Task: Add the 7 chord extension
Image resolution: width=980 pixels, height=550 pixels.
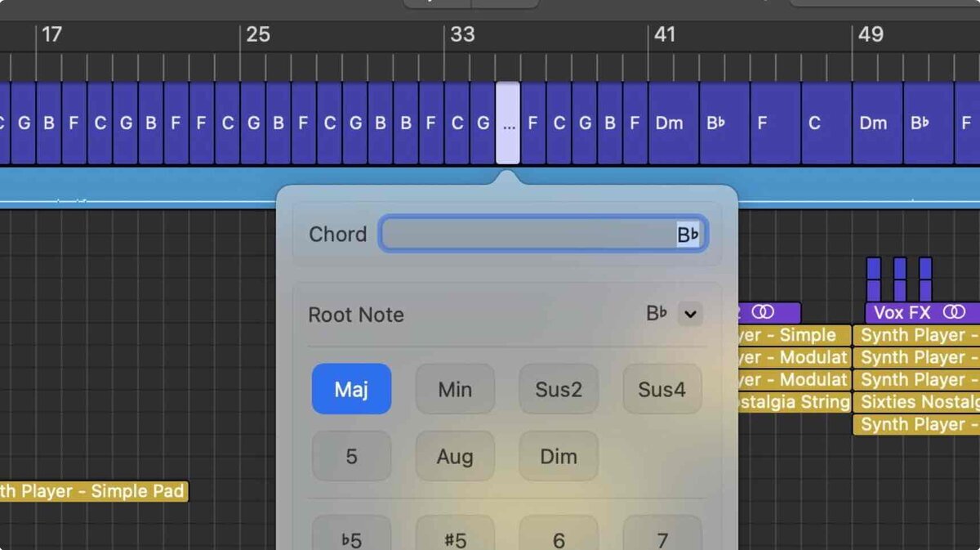Action: pyautogui.click(x=661, y=534)
